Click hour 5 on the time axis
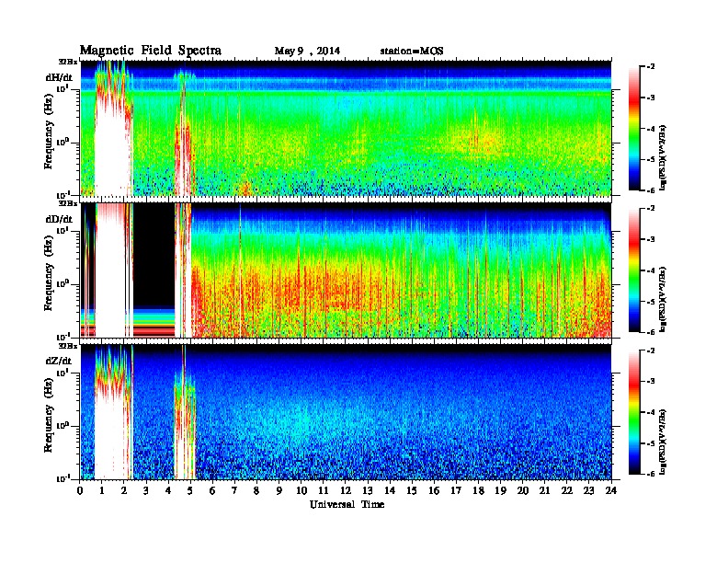Image resolution: width=728 pixels, height=563 pixels. [x=190, y=491]
